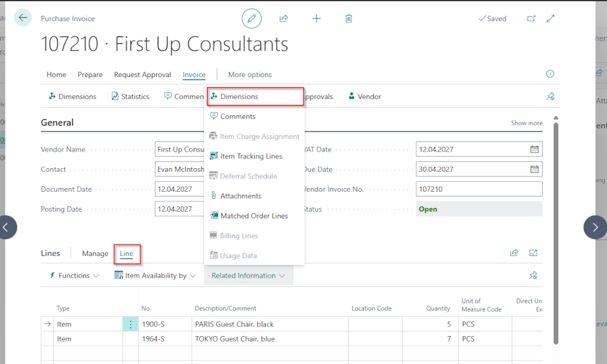The height and width of the screenshot is (364, 607).
Task: Click the Comments action in the action bar
Action: pyautogui.click(x=184, y=96)
